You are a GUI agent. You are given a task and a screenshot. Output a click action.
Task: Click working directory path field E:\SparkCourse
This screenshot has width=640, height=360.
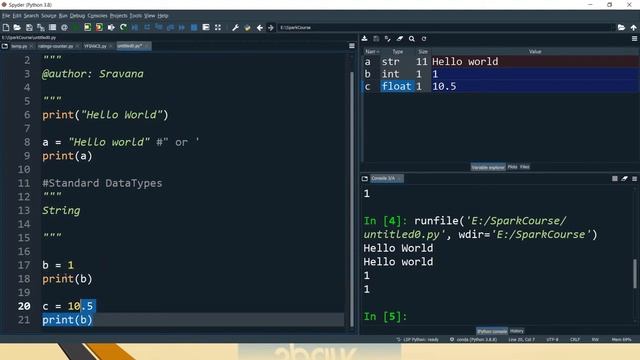tap(446, 27)
